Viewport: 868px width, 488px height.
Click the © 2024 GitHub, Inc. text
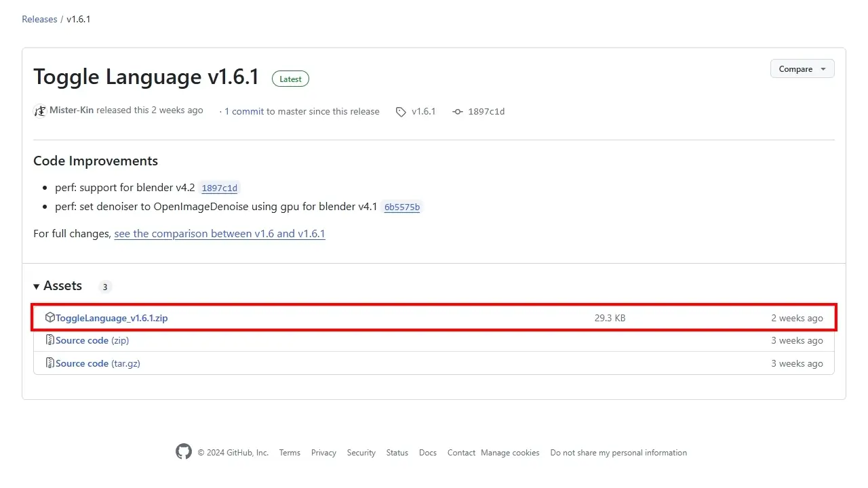tap(233, 453)
